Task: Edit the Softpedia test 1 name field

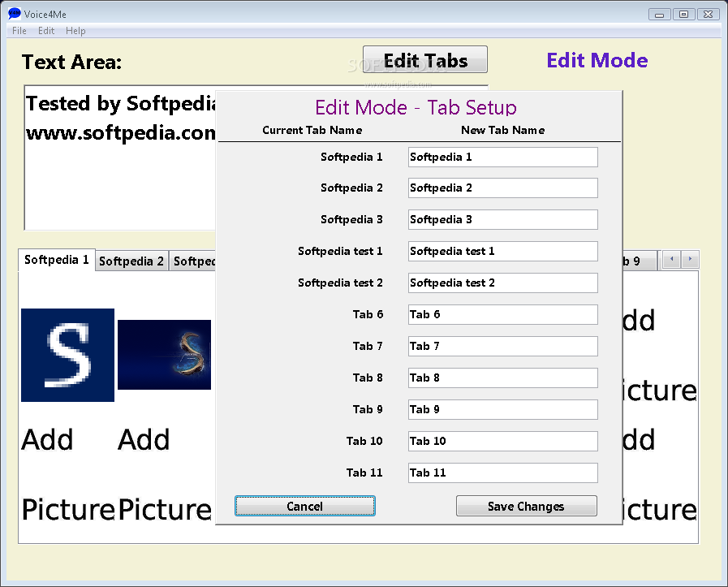Action: point(503,251)
